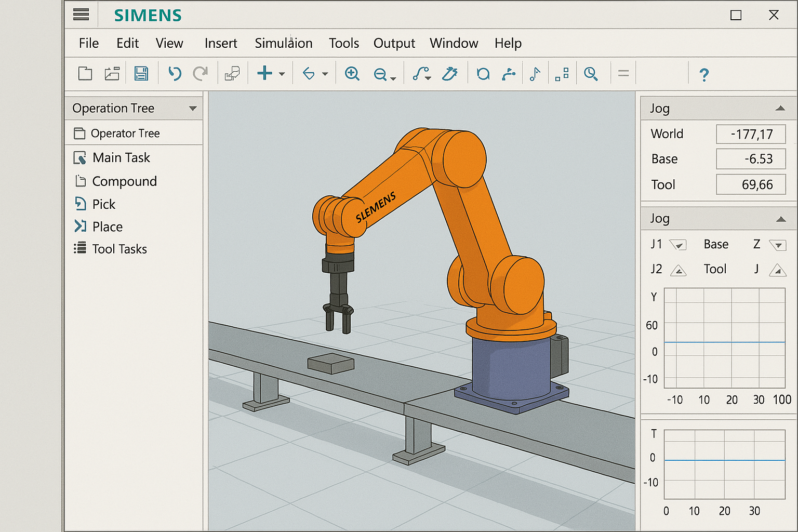The height and width of the screenshot is (532, 798).
Task: Click the SIEMENS logo in title bar
Action: (148, 16)
